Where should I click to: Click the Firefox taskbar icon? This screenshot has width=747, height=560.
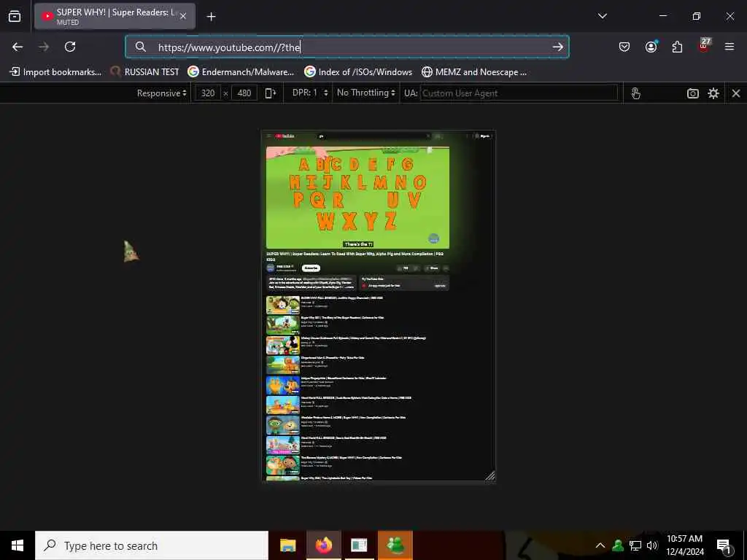point(323,545)
